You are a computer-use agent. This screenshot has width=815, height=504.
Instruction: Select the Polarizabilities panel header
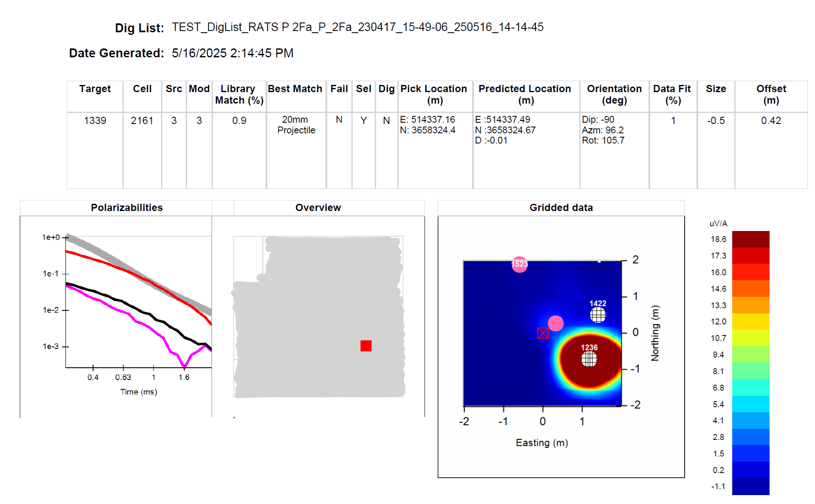(127, 208)
